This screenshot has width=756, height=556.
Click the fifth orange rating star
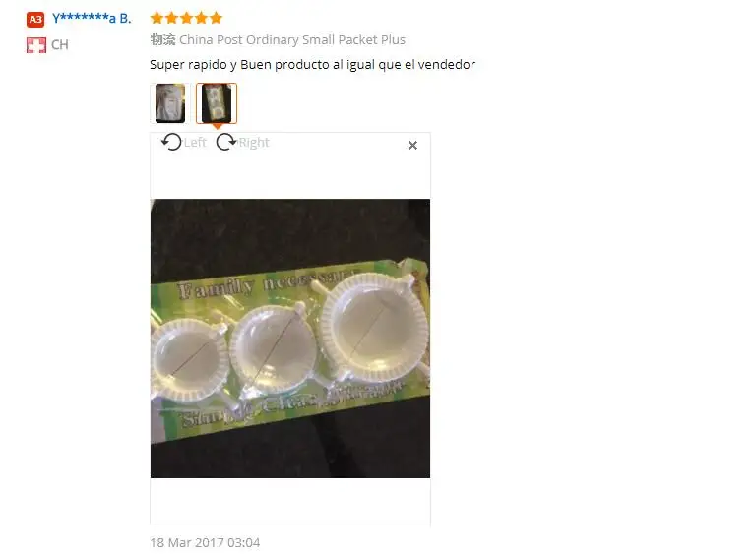216,19
